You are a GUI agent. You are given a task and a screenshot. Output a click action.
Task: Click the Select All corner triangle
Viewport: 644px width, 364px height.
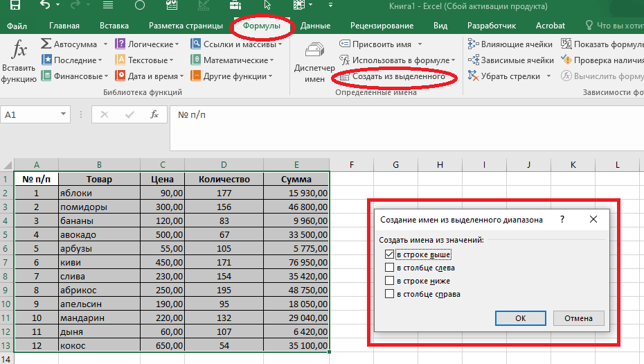[x=8, y=165]
